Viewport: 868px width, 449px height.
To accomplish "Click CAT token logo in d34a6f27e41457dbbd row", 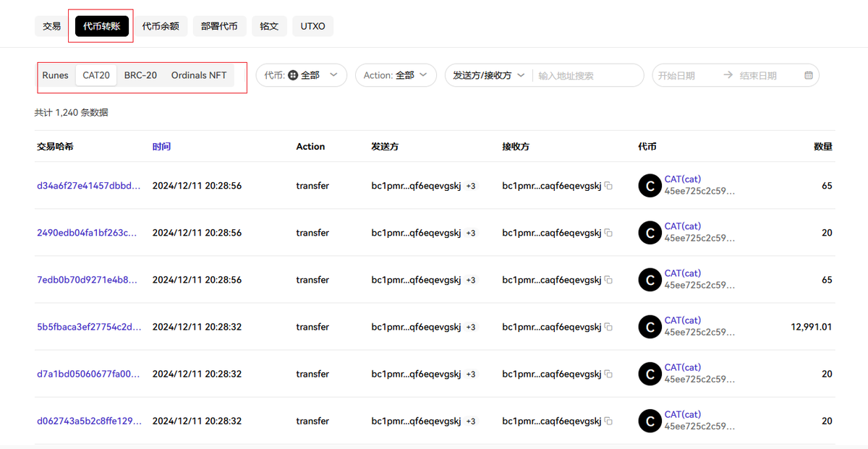I will coord(650,186).
